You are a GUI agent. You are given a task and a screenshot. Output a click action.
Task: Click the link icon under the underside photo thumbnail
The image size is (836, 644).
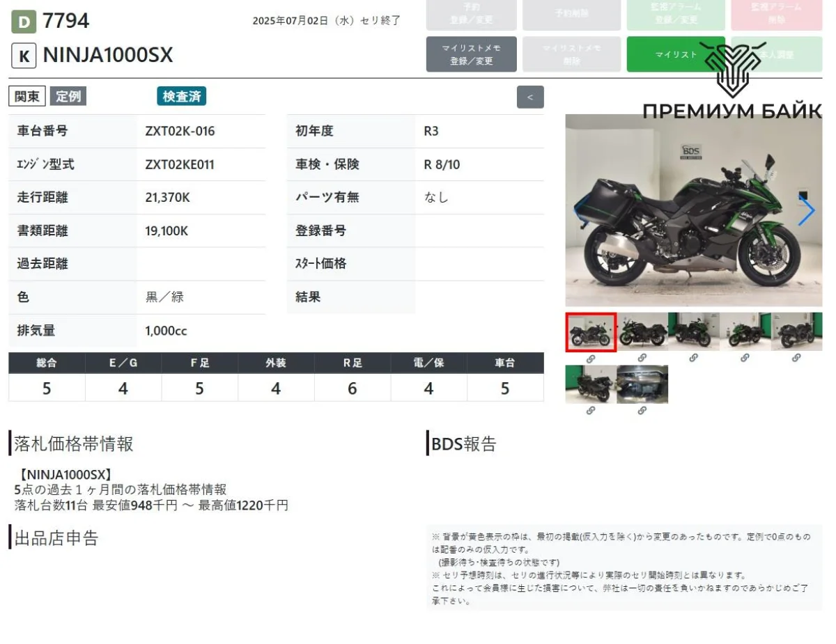point(642,411)
